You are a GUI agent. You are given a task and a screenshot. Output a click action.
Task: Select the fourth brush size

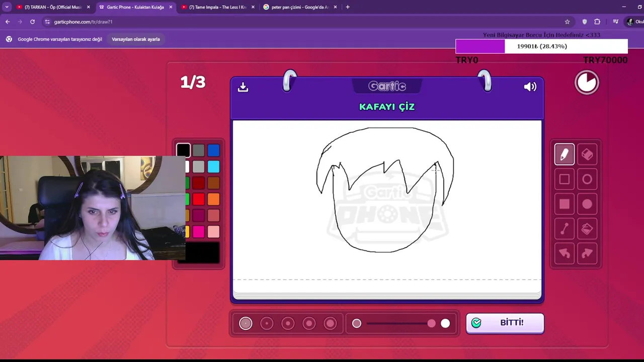coord(309,323)
